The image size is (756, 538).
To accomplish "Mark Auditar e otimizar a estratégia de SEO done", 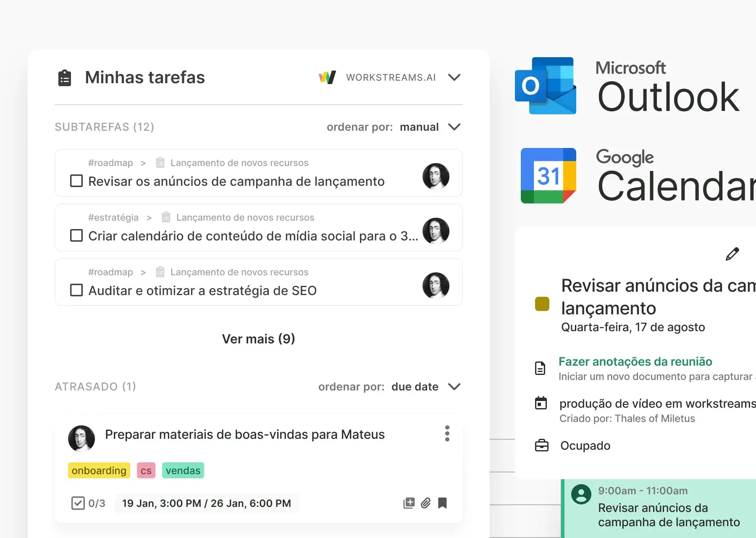I will [x=76, y=290].
